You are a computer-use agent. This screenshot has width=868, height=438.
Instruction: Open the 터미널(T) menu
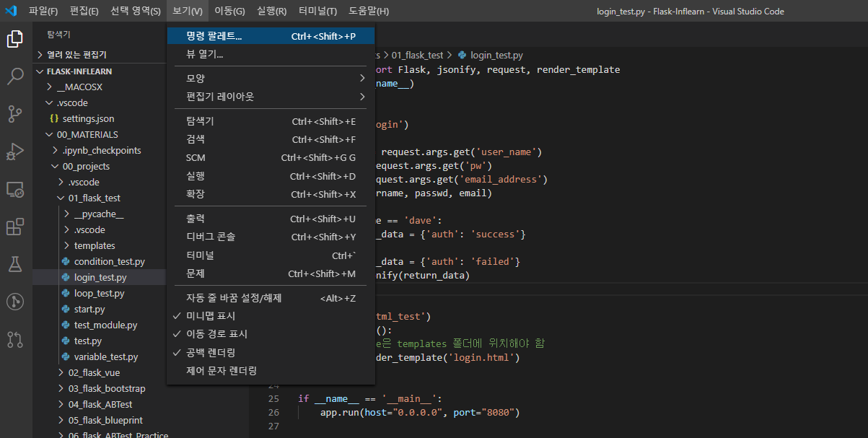[x=317, y=11]
